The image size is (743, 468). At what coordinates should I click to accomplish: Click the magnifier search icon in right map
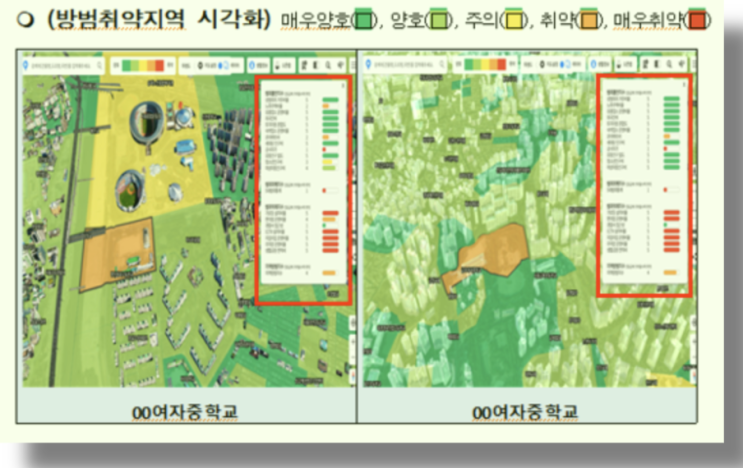click(441, 64)
